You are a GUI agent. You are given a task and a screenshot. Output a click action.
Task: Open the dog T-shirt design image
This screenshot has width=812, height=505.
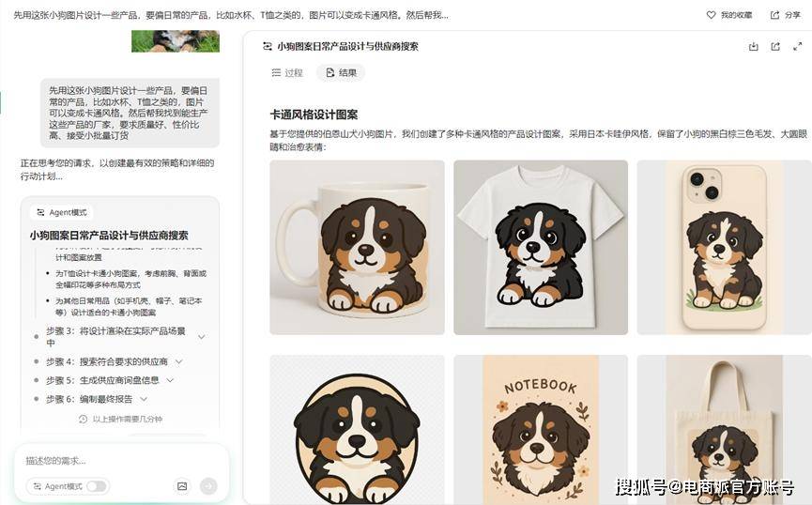[541, 247]
